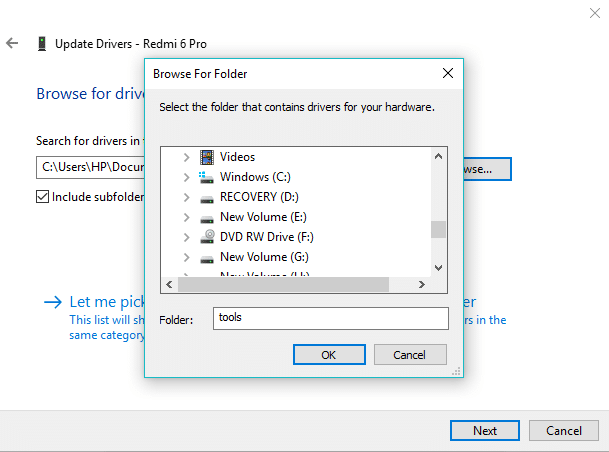Click the vertical scrollbar down arrow
609x452 pixels.
click(x=438, y=267)
